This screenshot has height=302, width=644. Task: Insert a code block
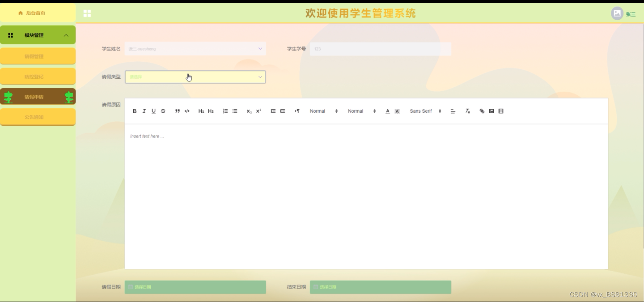[x=187, y=111]
